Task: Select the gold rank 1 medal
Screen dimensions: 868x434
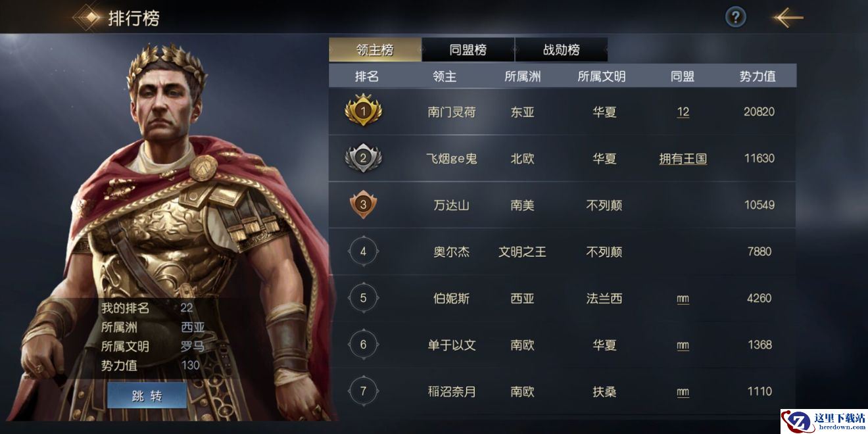Action: point(363,112)
